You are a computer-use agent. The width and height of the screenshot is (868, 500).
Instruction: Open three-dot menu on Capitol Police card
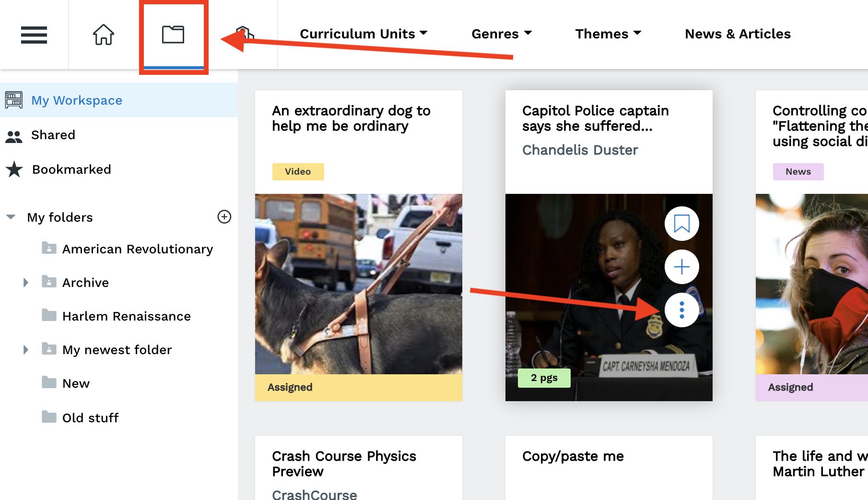click(681, 310)
